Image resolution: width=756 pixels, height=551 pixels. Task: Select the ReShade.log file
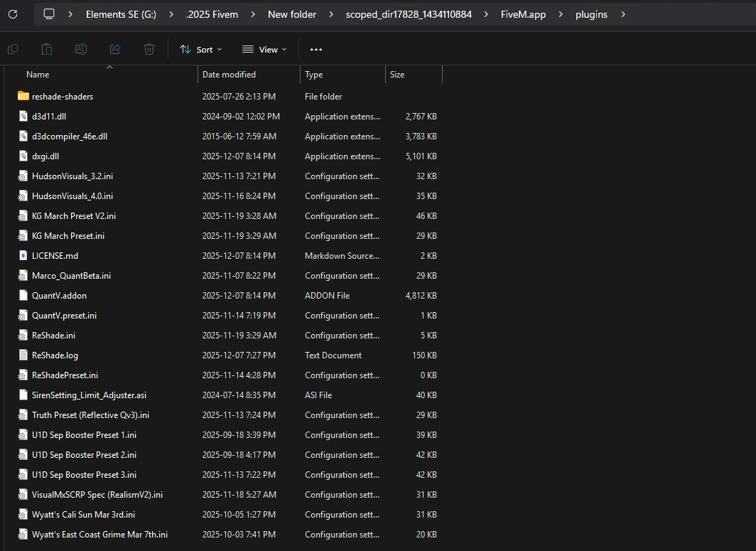point(55,355)
